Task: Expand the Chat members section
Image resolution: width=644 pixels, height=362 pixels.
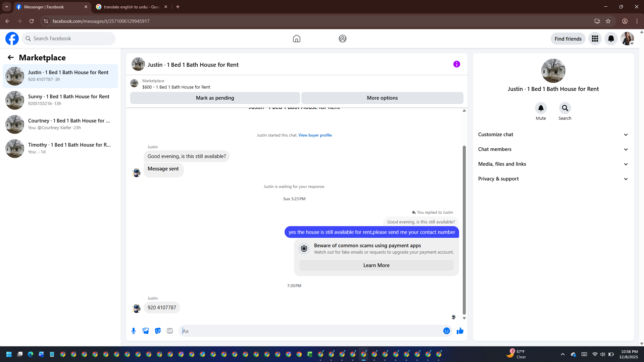Action: pos(553,149)
